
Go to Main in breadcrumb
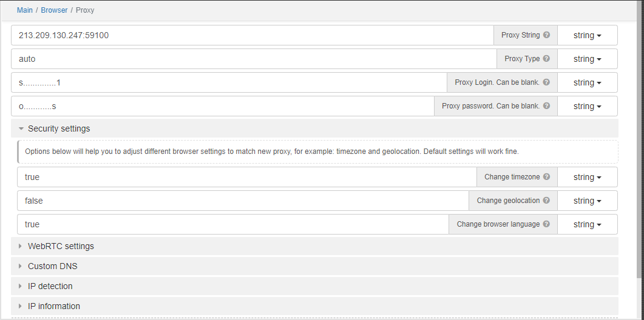tap(25, 10)
